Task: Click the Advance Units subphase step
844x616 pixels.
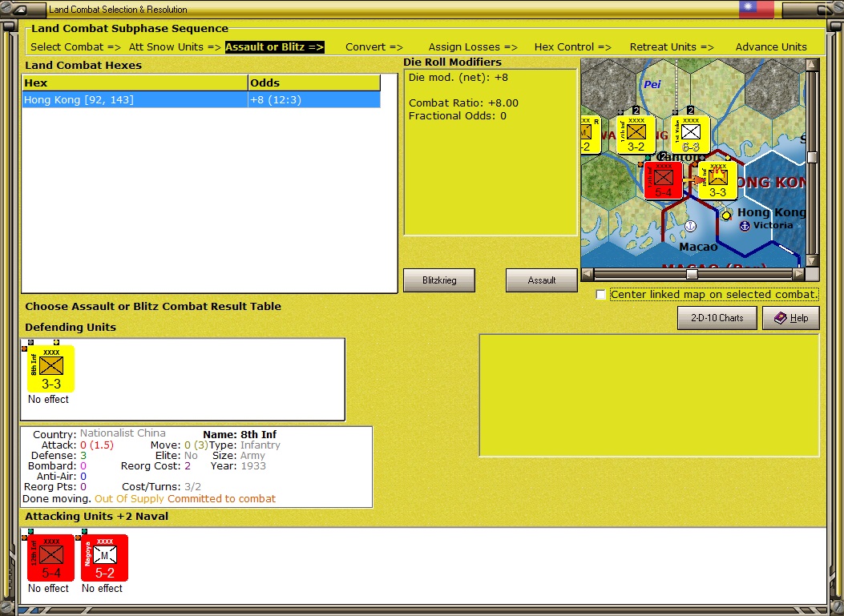Action: tap(771, 46)
